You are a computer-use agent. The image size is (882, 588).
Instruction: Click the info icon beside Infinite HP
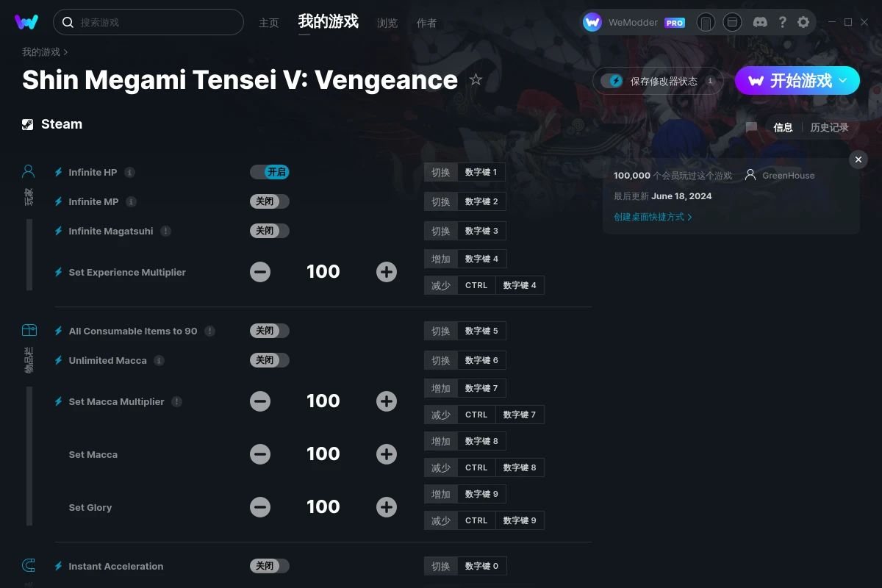pos(129,172)
